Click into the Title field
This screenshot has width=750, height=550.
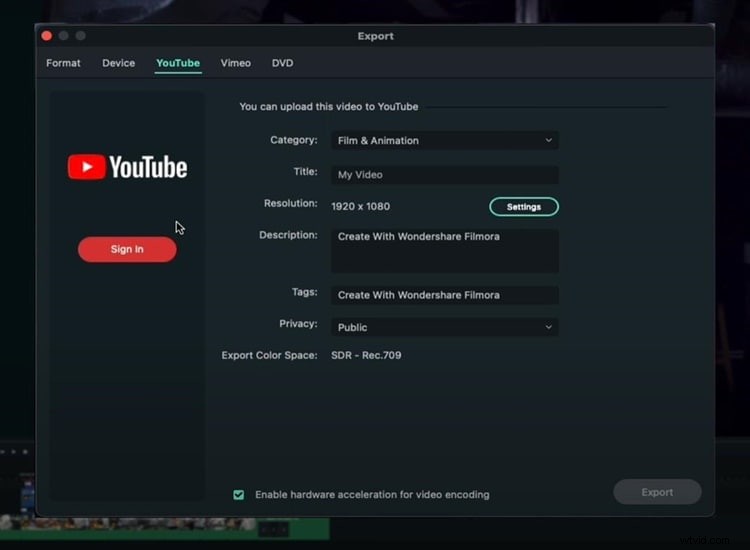pos(444,175)
